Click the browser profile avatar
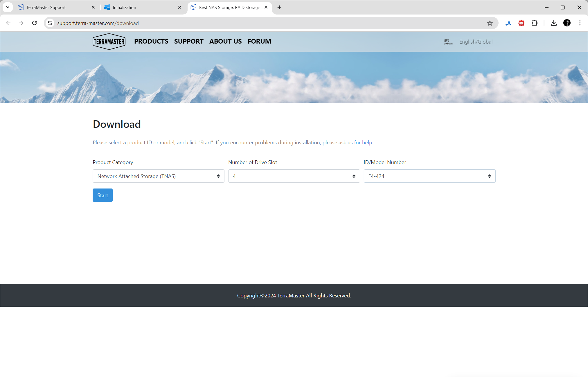Screen dimensions: 588x377 [x=567, y=23]
